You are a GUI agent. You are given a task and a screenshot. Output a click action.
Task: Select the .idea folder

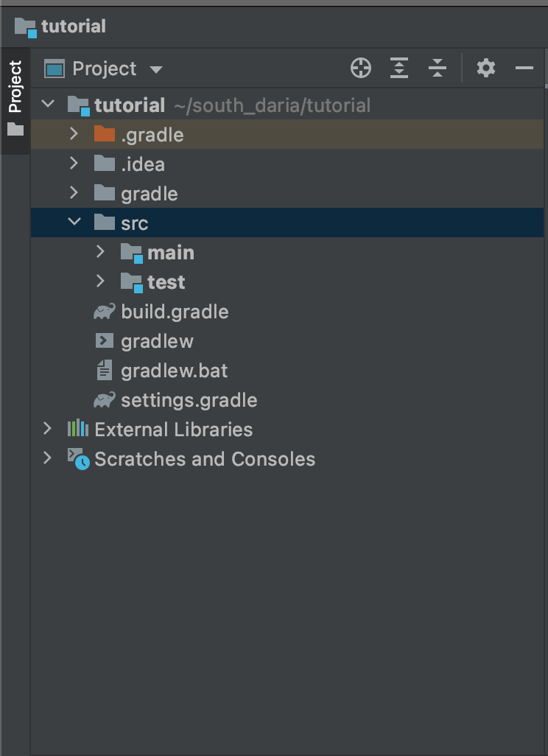pyautogui.click(x=142, y=164)
